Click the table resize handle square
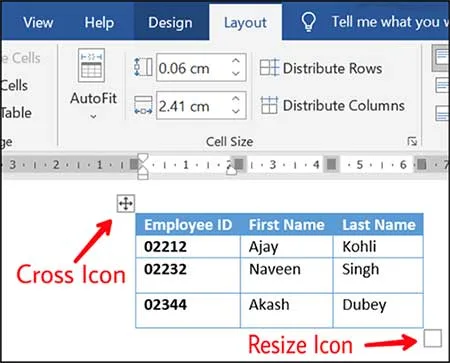 (x=433, y=338)
